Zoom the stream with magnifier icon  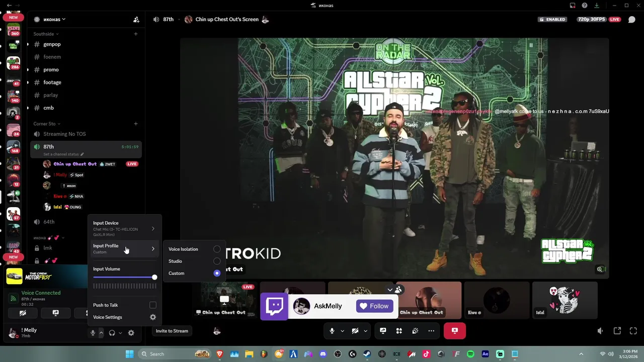pyautogui.click(x=600, y=269)
